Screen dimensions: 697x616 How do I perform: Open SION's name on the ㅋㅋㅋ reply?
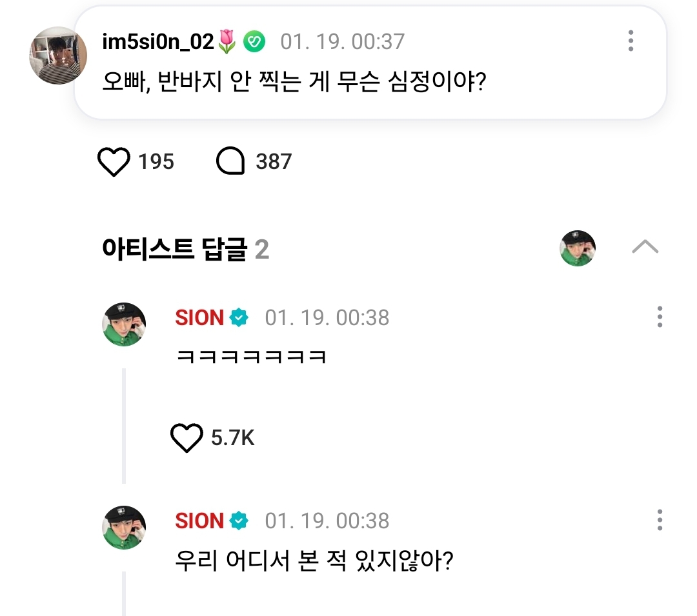[199, 318]
